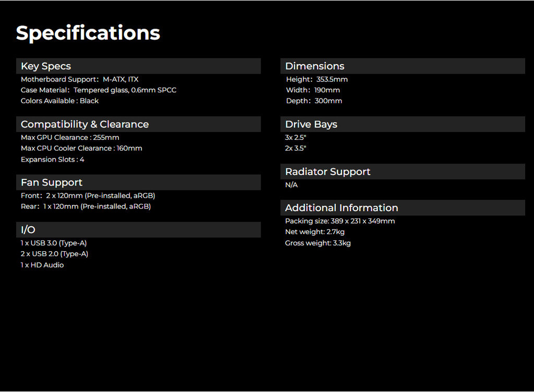Select the Front 2 x 120mm fan line
The height and width of the screenshot is (392, 534).
(88, 196)
